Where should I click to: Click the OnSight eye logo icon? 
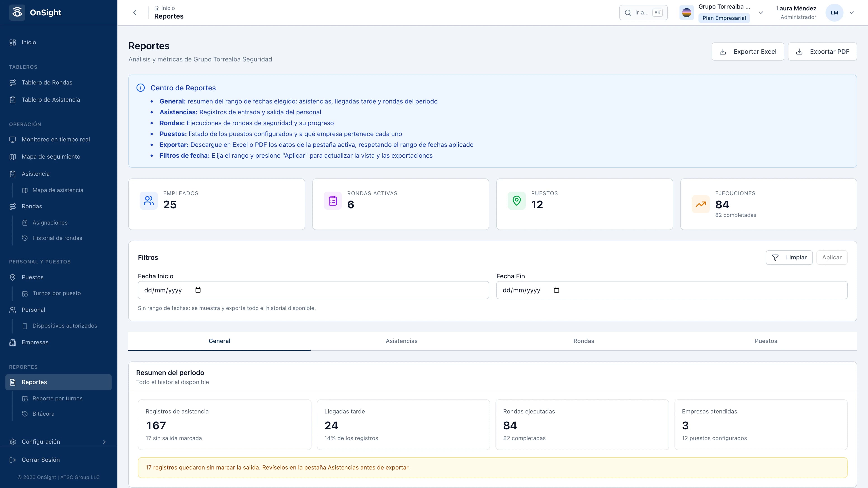[17, 12]
